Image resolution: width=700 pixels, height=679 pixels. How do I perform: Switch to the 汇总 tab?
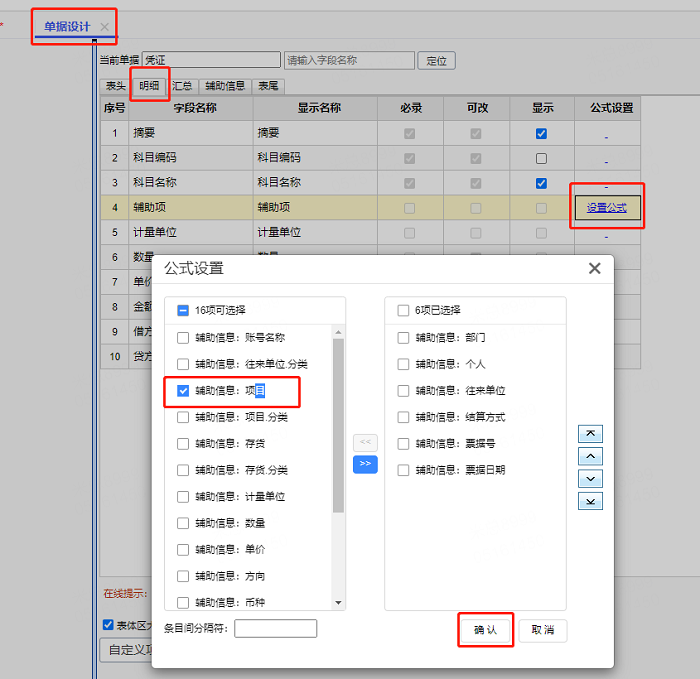182,86
